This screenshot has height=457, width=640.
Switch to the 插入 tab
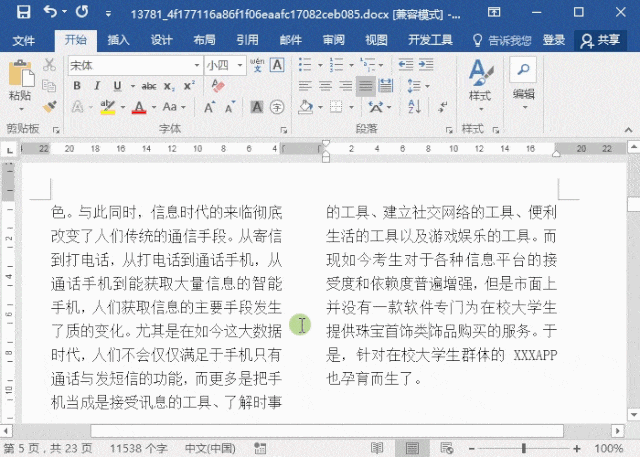[x=118, y=40]
